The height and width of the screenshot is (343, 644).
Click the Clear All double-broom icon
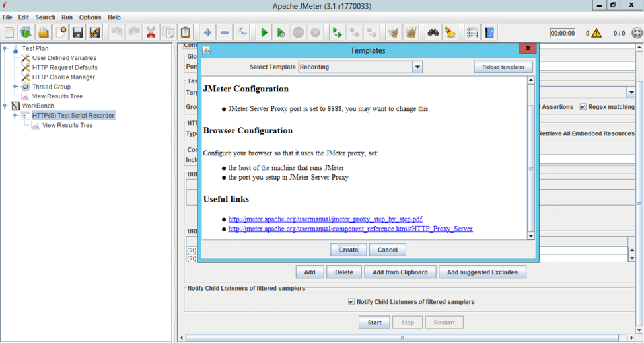(x=411, y=32)
